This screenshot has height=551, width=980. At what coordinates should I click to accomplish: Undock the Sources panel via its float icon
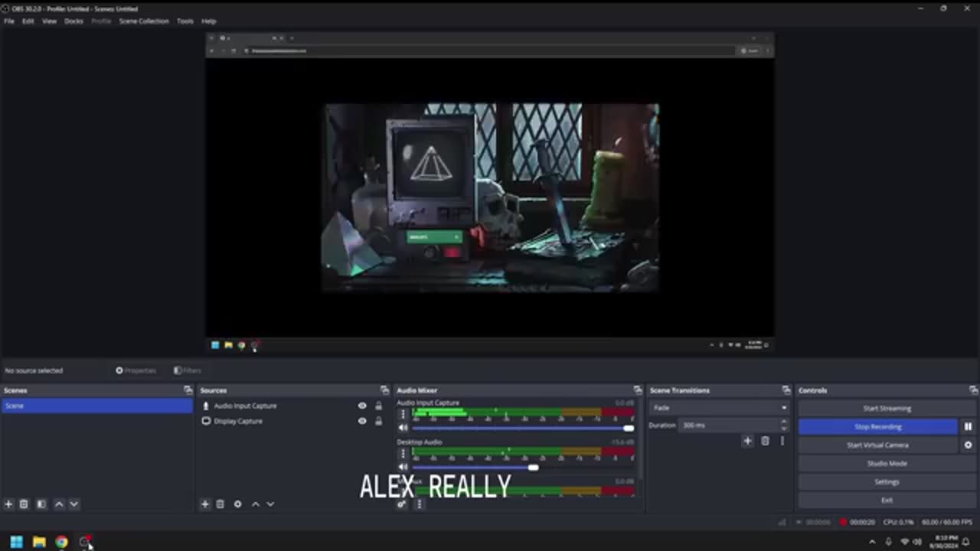pyautogui.click(x=384, y=390)
